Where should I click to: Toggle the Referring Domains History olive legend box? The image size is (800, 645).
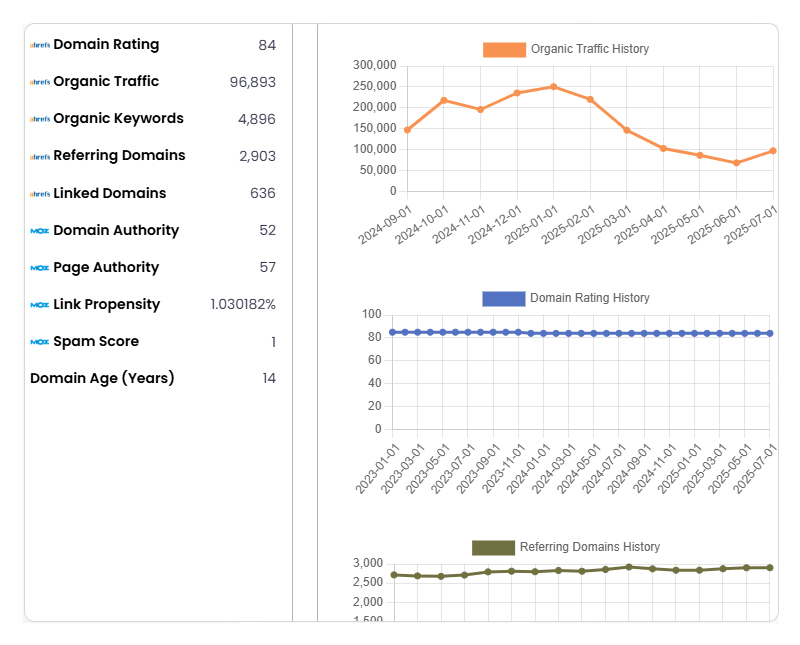(x=493, y=548)
